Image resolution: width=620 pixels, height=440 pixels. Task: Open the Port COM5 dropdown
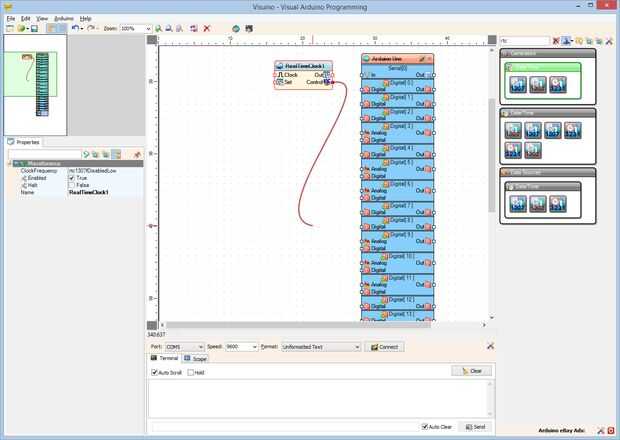pyautogui.click(x=200, y=347)
